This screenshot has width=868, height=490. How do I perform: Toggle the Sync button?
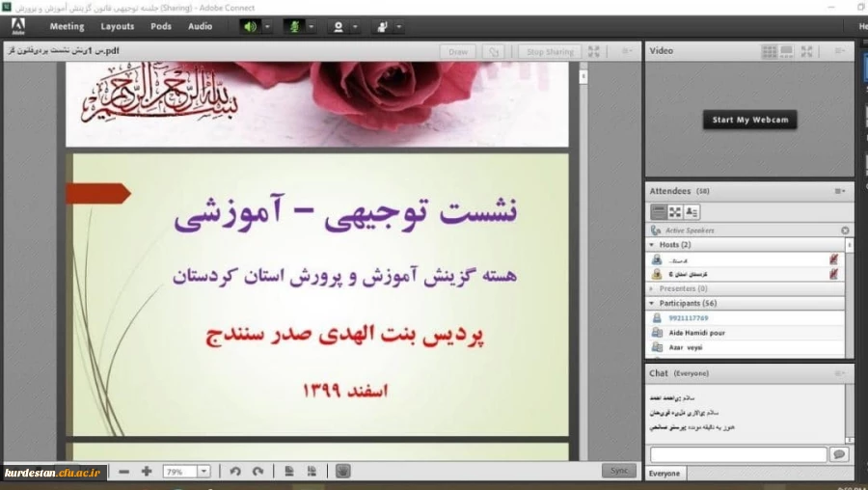click(618, 471)
